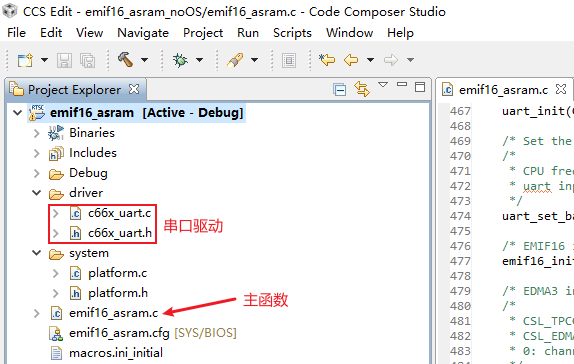The image size is (574, 364).
Task: Open the Navigate menu
Action: point(143,33)
